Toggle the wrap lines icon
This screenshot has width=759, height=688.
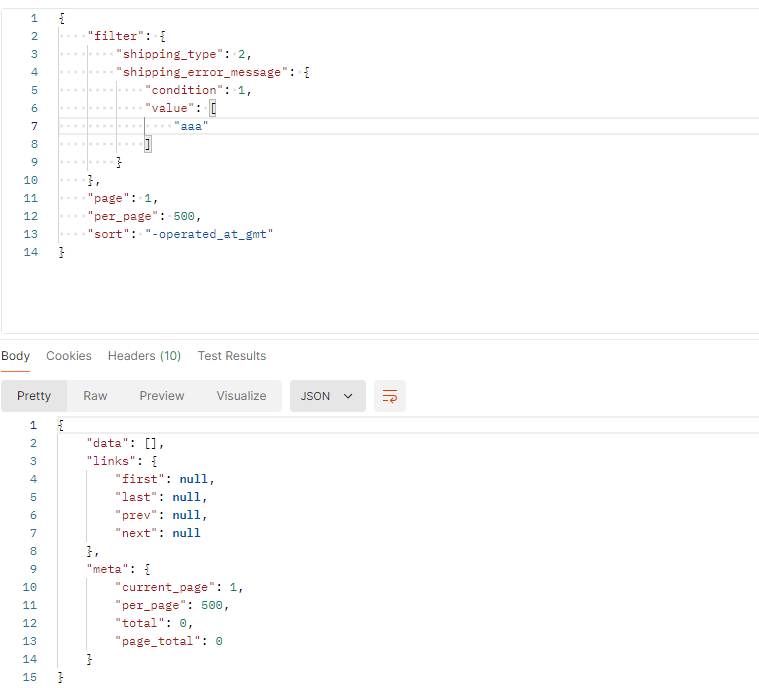coord(389,396)
